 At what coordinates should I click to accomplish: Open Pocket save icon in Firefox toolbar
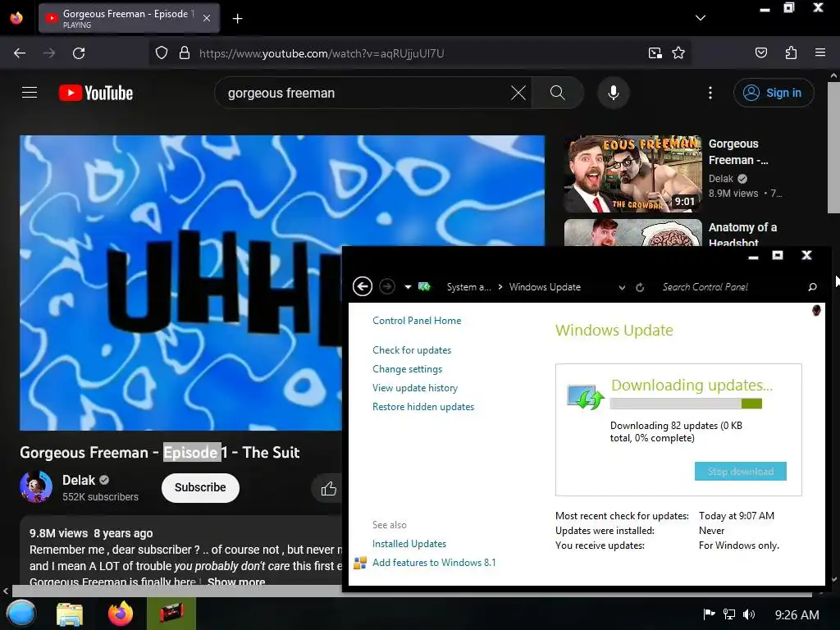[x=761, y=52]
